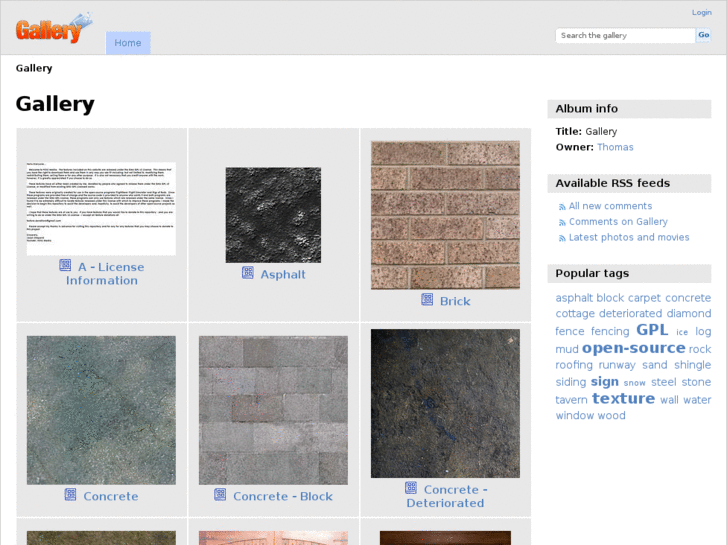Click album icon beside Brick
The image size is (727, 545).
[427, 300]
